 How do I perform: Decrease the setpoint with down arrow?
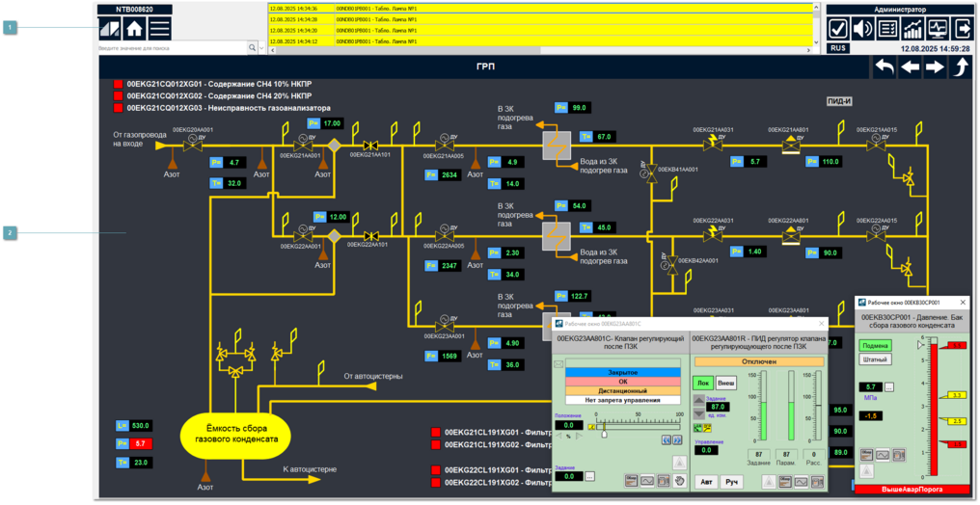pos(699,413)
